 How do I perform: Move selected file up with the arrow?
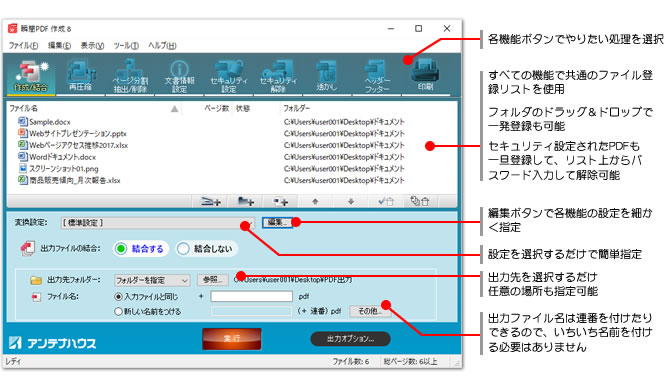315,201
